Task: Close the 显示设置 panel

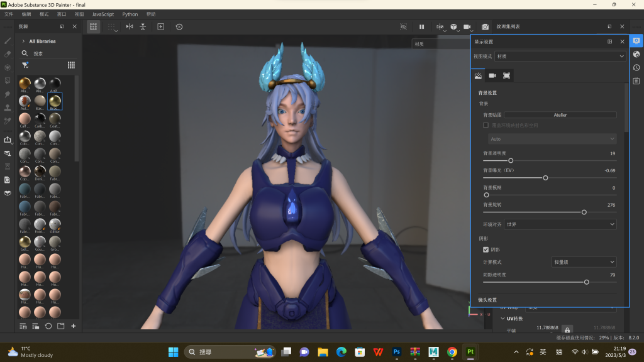Action: tap(622, 41)
